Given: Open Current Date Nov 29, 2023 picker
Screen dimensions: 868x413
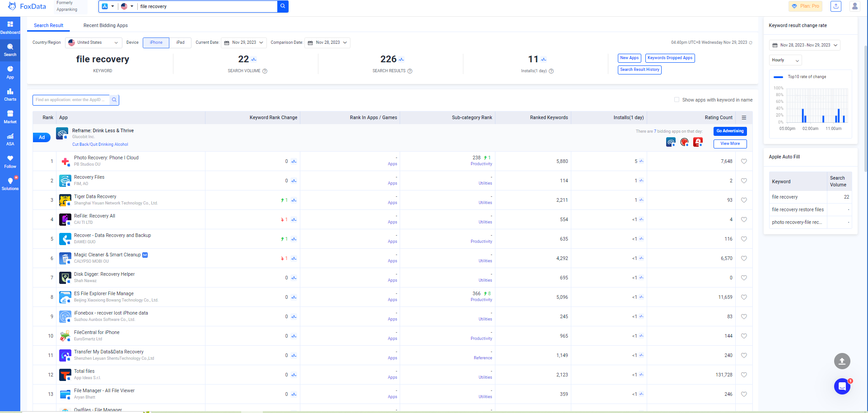Looking at the screenshot, I should (x=244, y=42).
